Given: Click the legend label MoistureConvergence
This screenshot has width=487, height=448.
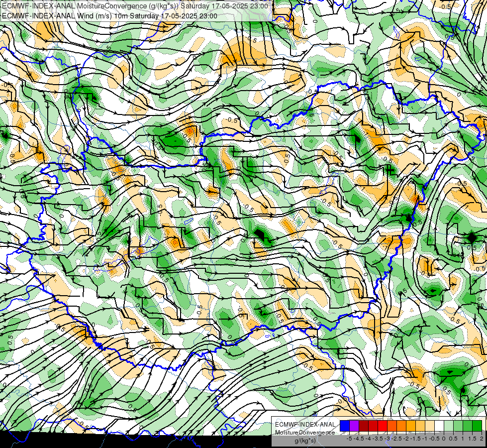Looking at the screenshot, I should pos(305,433).
